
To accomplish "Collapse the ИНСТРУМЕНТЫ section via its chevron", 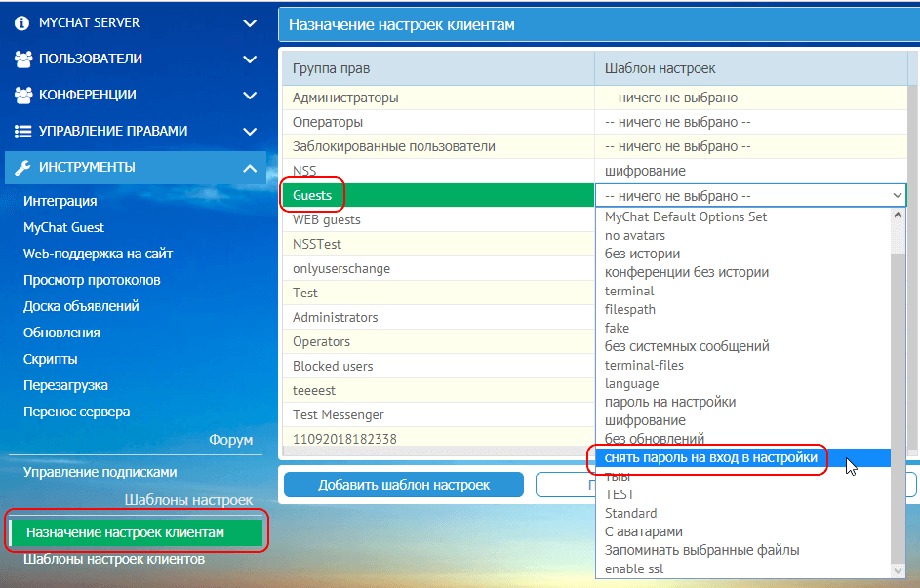I will point(250,167).
